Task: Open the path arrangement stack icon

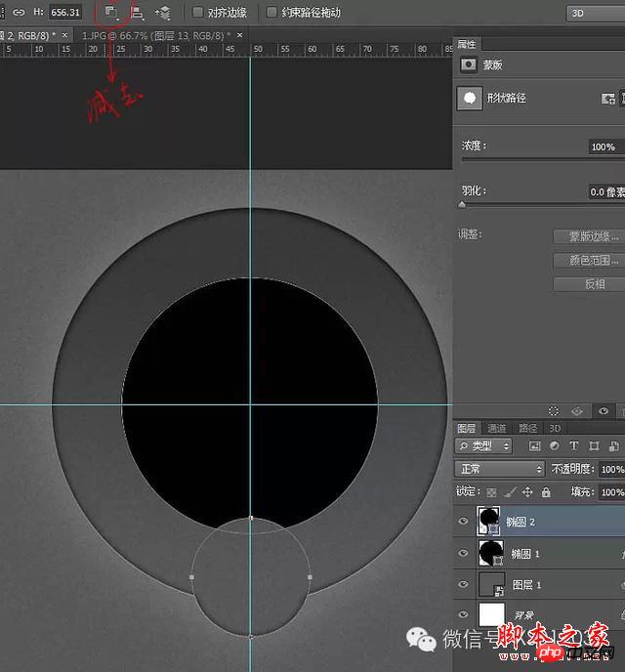Action: click(163, 13)
